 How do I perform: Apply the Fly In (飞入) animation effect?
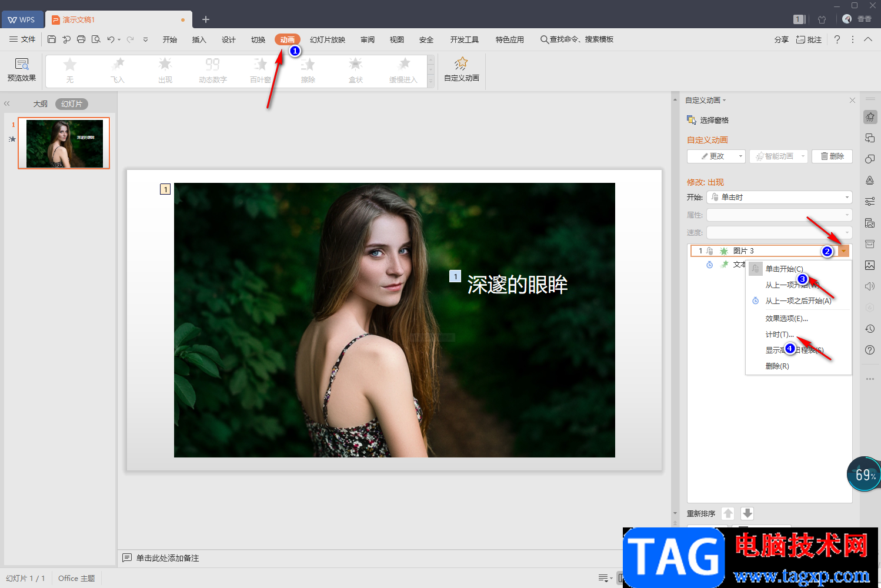click(118, 71)
